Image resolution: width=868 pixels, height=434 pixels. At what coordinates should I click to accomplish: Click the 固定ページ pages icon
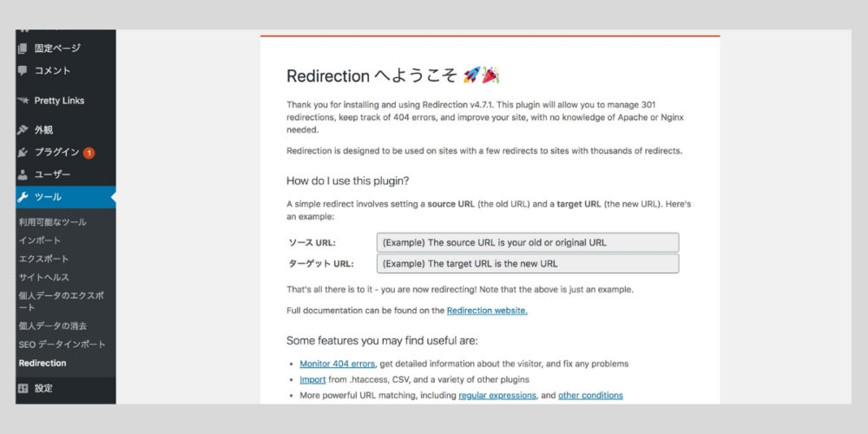point(23,49)
